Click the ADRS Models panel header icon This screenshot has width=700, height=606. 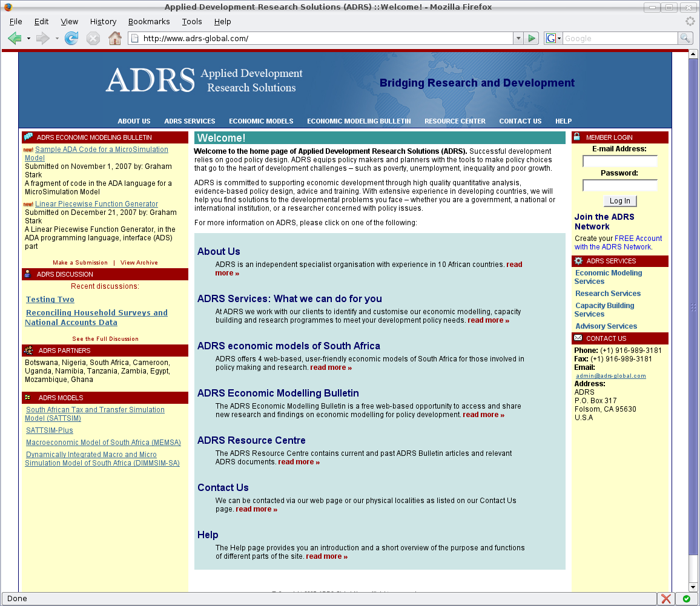click(27, 398)
